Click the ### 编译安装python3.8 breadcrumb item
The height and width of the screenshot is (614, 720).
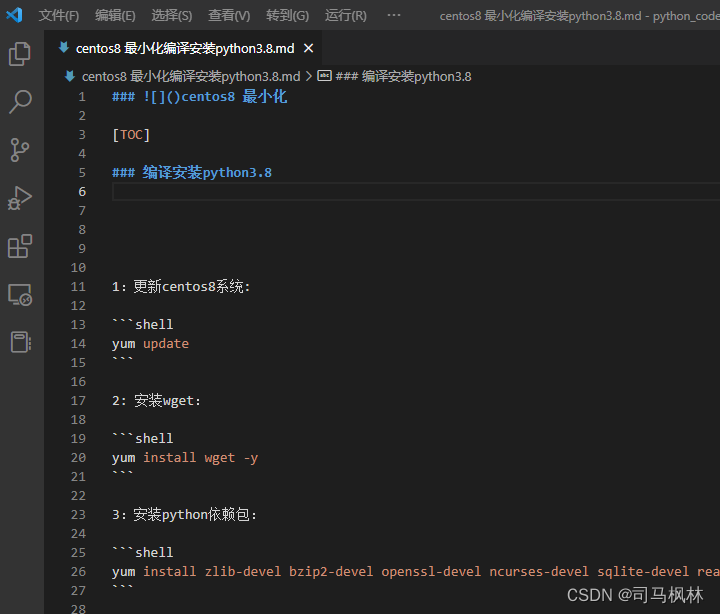(404, 76)
